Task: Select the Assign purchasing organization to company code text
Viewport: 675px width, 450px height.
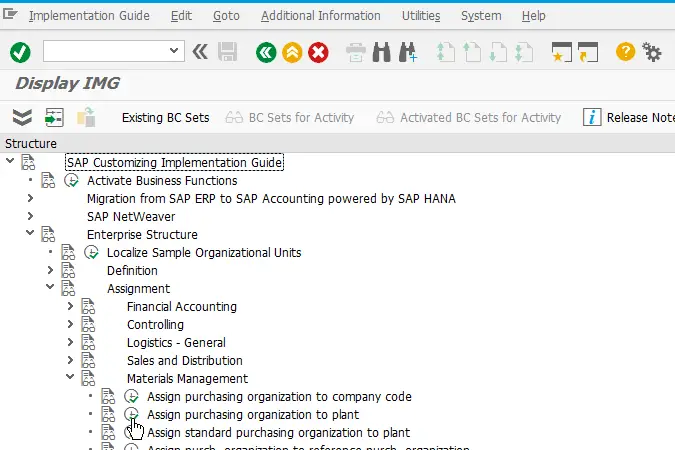Action: pos(279,397)
